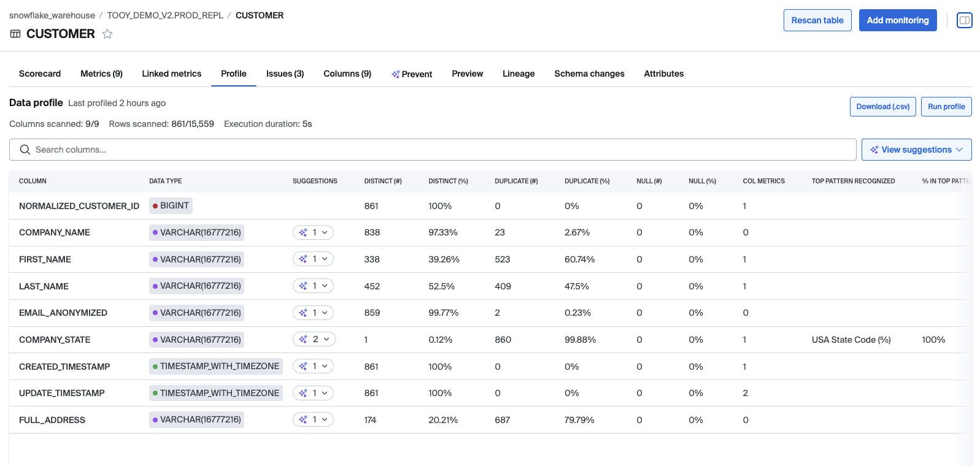The image size is (980, 466).
Task: Click the SUGGESTIONS column header
Action: pyautogui.click(x=315, y=181)
